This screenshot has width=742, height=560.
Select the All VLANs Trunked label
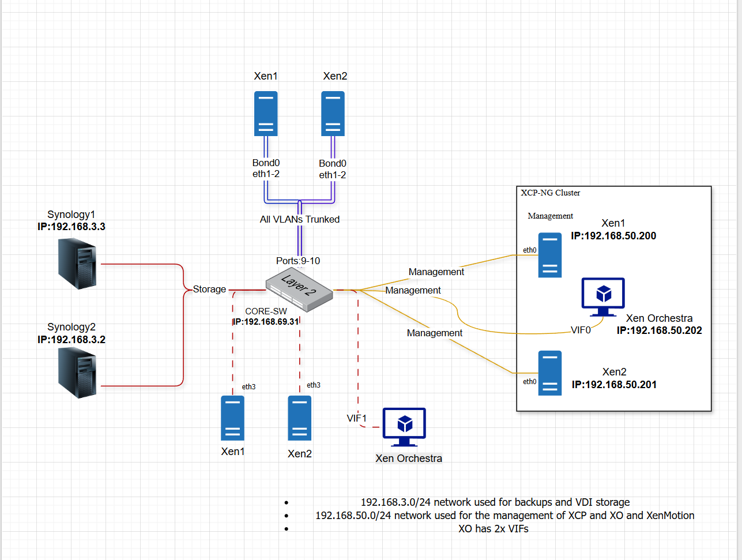coord(300,219)
